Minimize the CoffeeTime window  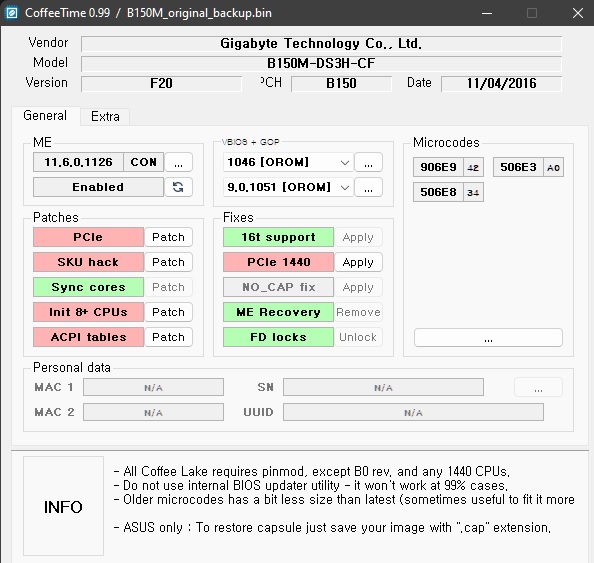pyautogui.click(x=487, y=13)
